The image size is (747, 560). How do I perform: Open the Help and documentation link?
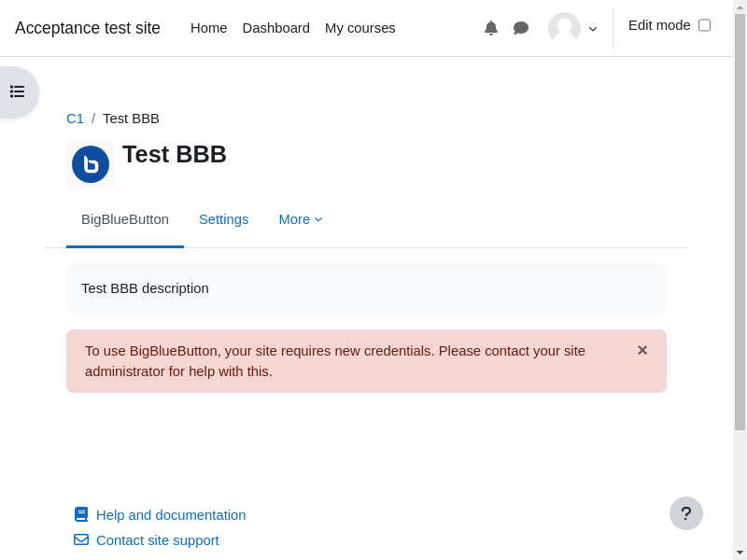click(171, 515)
